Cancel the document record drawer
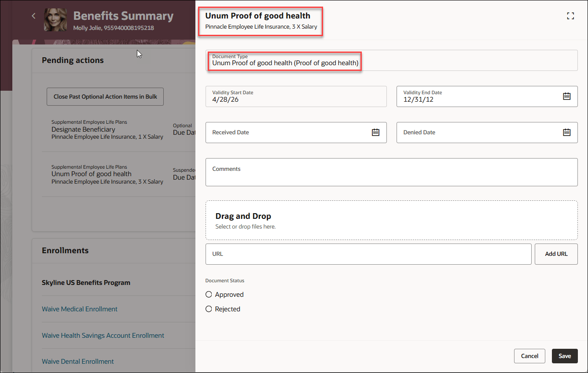Image resolution: width=588 pixels, height=373 pixels. tap(529, 356)
